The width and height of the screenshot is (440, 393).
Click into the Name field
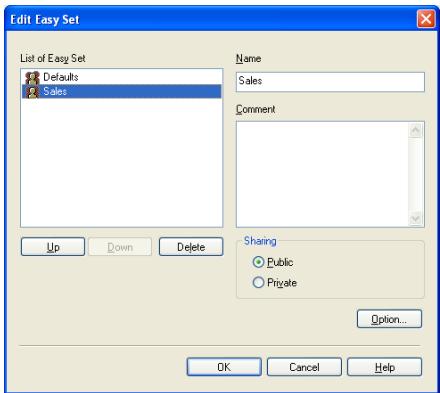pos(330,82)
